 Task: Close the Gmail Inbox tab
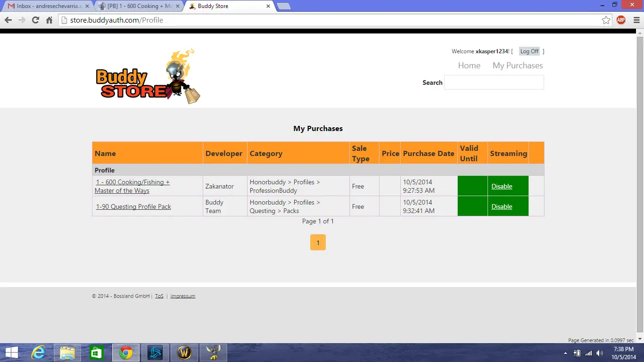click(x=87, y=6)
